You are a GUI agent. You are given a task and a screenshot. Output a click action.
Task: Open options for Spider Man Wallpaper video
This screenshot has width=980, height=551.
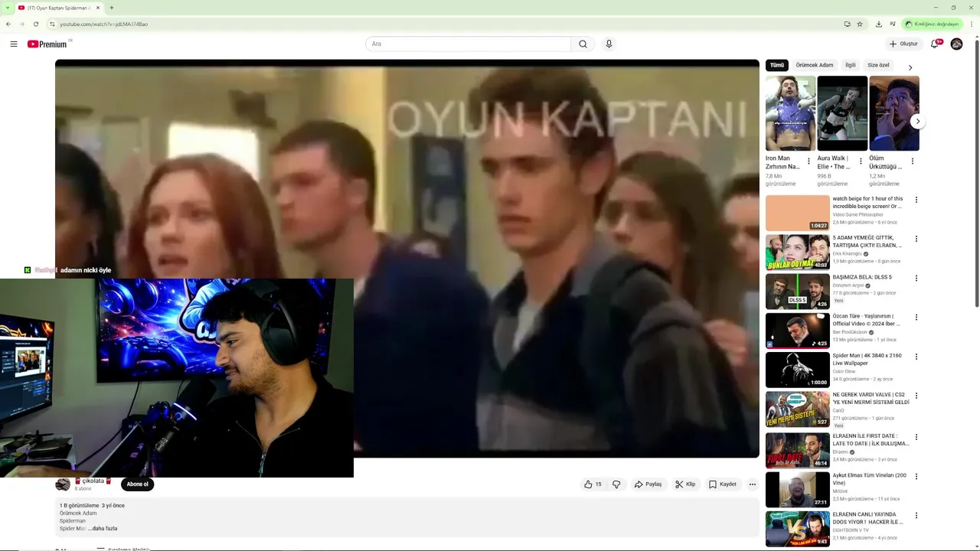pos(916,357)
